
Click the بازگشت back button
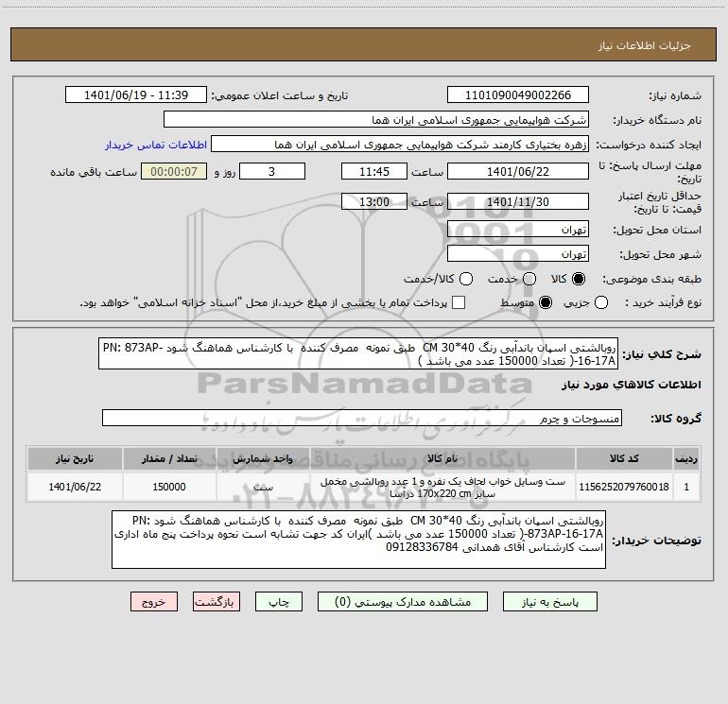(217, 602)
